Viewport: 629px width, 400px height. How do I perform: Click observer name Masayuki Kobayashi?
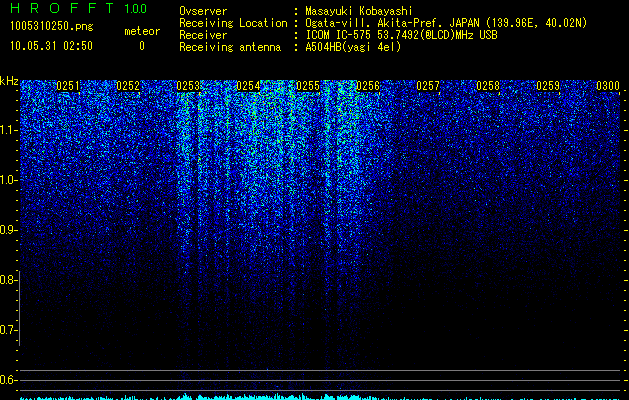point(358,11)
